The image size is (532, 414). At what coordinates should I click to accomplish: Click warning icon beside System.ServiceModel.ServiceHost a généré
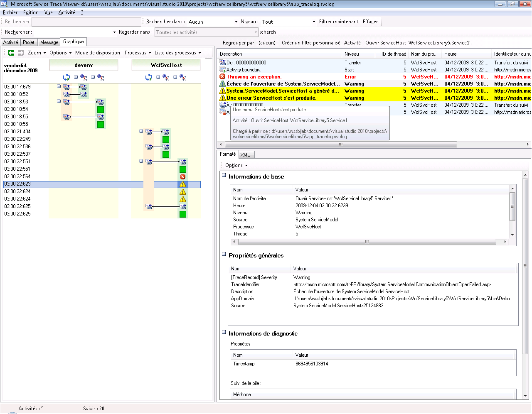pos(222,91)
